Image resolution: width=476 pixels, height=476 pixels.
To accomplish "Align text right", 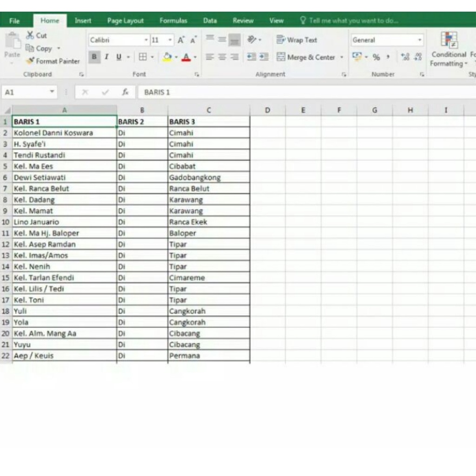I will point(234,57).
